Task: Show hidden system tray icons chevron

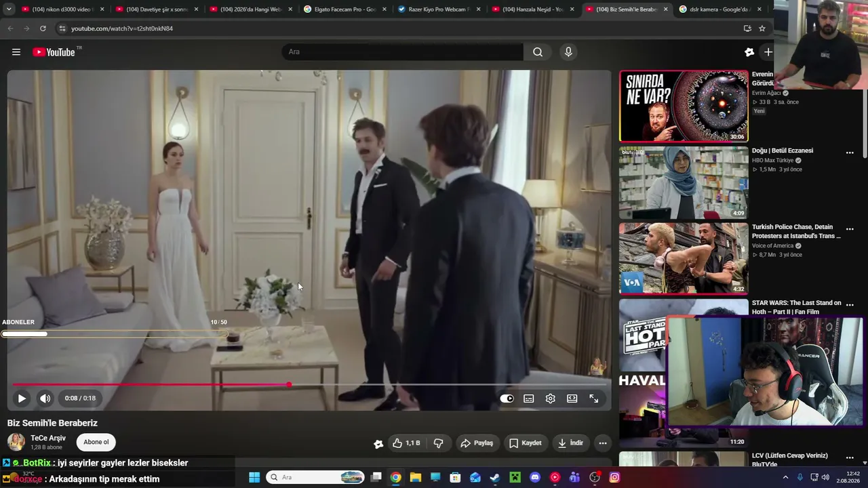Action: click(x=786, y=477)
